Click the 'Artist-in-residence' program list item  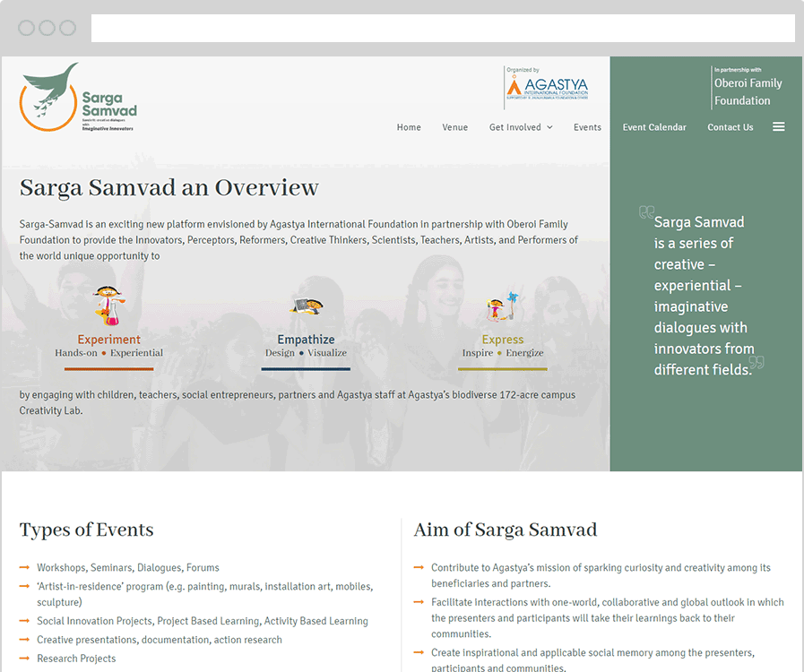pos(205,594)
